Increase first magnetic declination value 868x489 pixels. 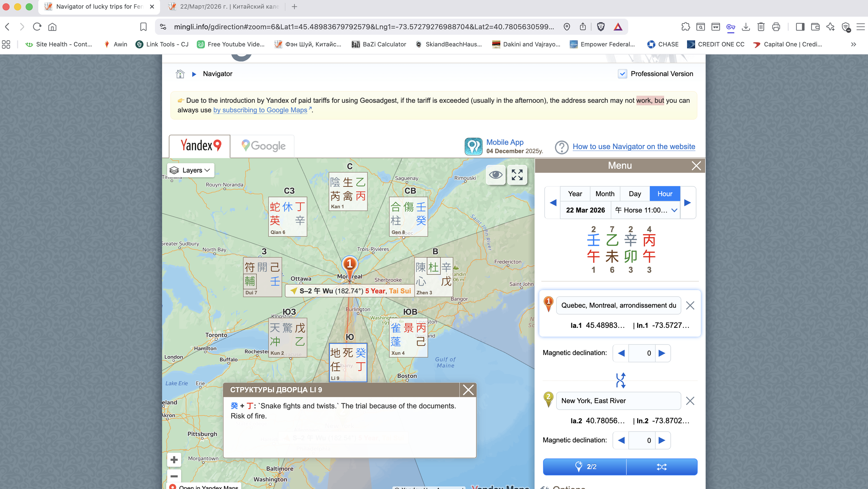point(662,353)
